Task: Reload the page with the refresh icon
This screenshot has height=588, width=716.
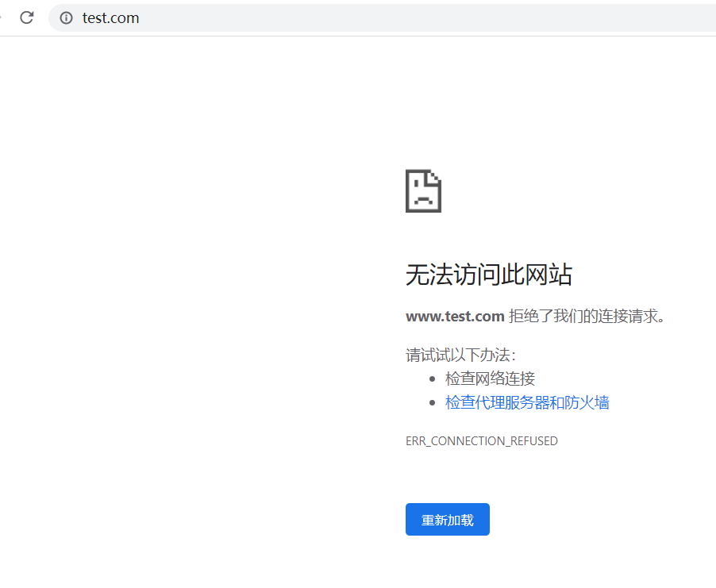Action: [27, 17]
